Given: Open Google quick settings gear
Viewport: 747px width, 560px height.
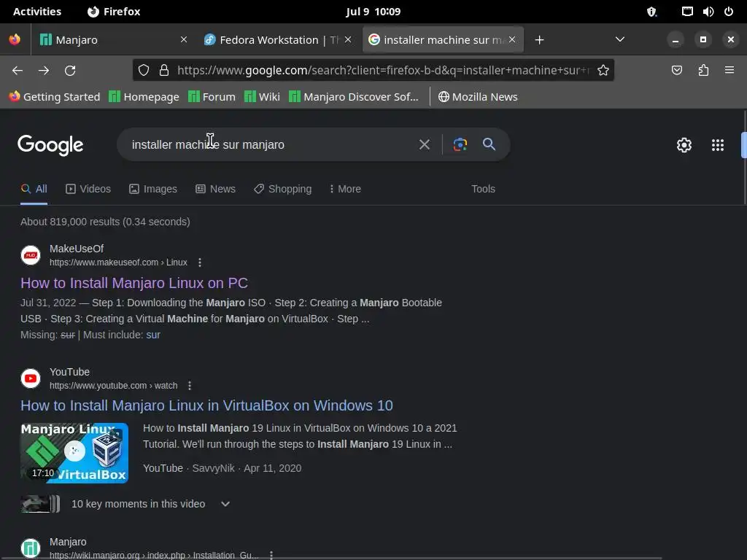Looking at the screenshot, I should point(684,145).
